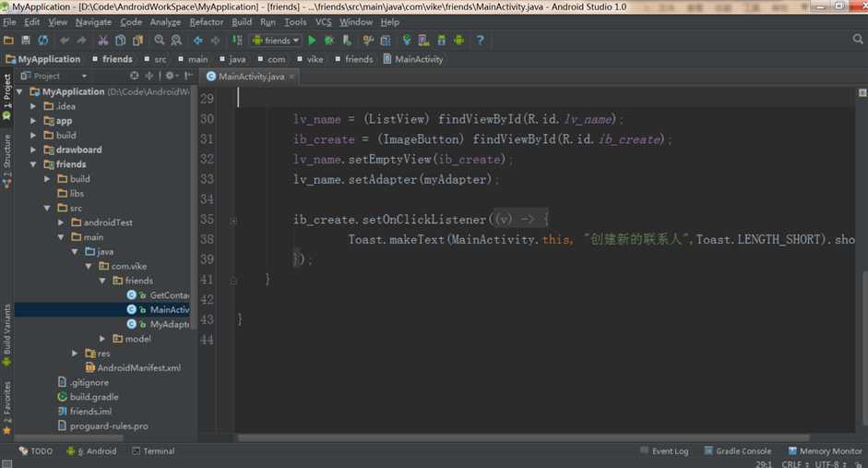Expand the model package

point(102,339)
